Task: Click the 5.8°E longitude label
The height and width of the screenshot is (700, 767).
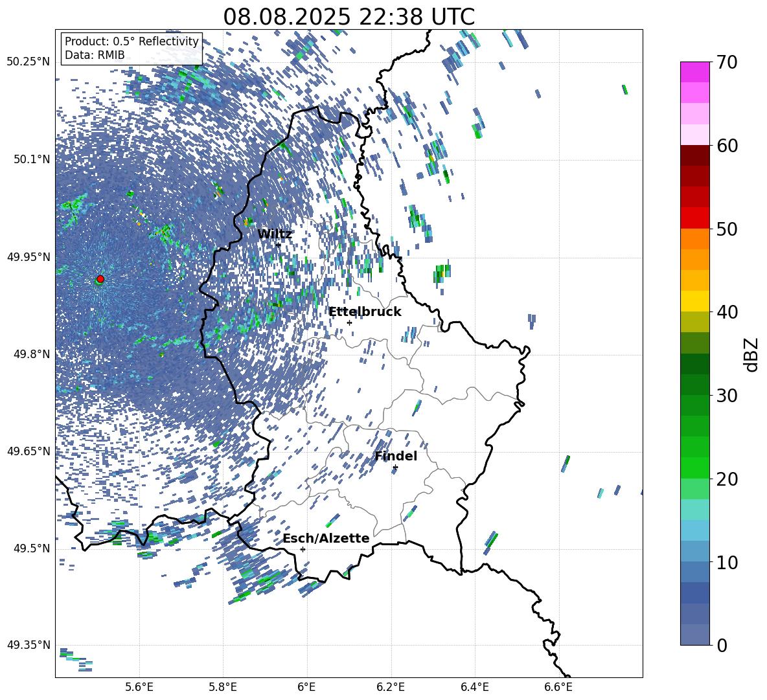Action: pos(223,687)
